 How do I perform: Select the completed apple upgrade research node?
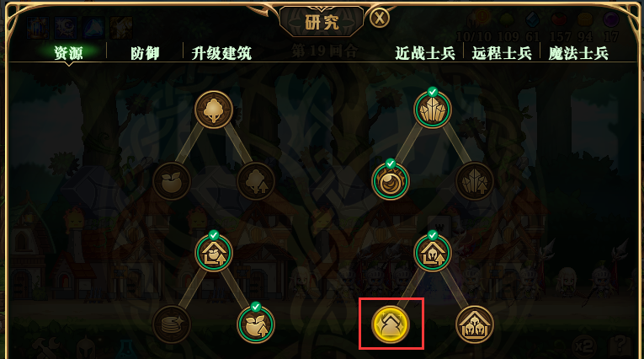(256, 324)
